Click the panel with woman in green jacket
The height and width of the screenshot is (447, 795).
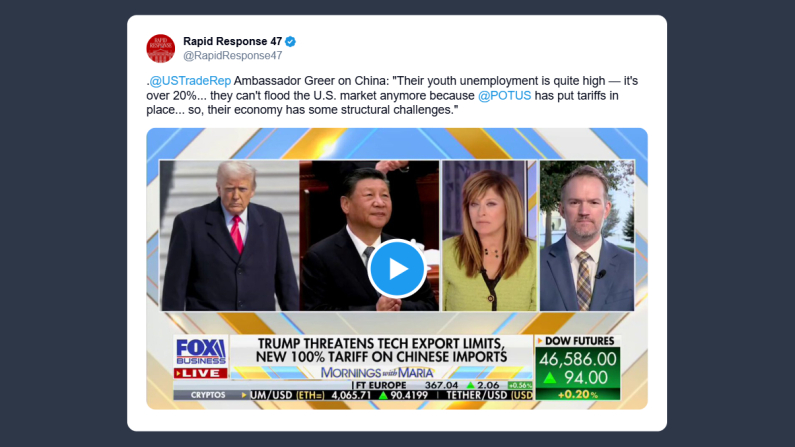(x=489, y=235)
